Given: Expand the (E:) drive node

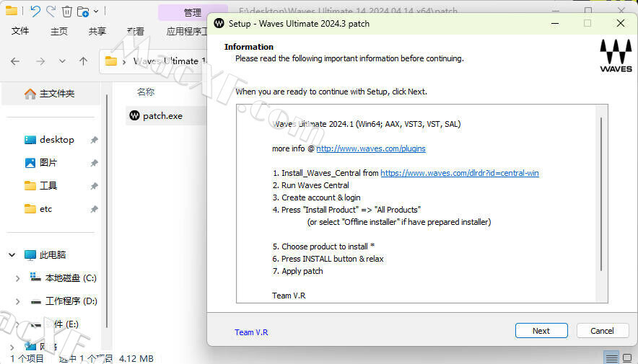Looking at the screenshot, I should pos(17,324).
